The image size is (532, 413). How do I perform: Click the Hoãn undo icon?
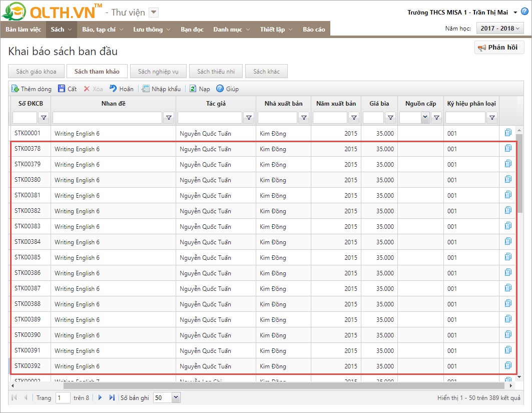click(113, 89)
